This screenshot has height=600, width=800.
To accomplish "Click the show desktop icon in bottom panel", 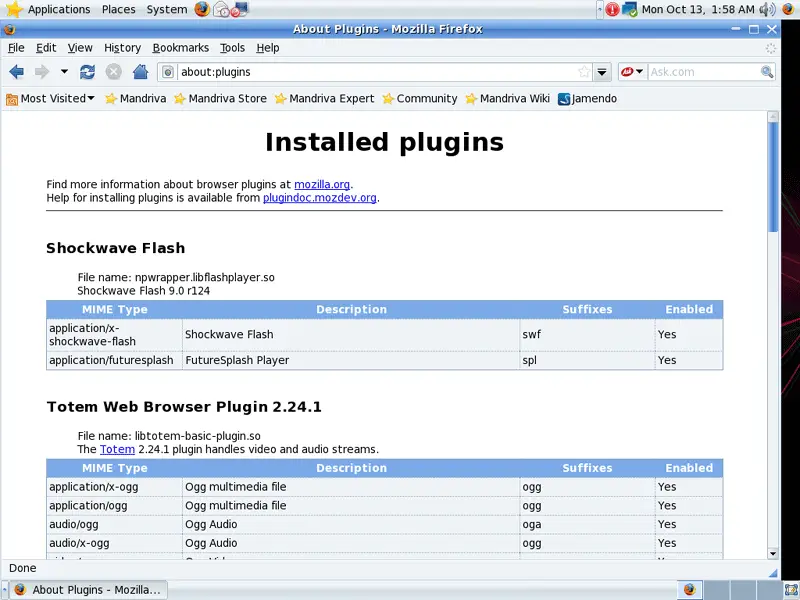I will pos(791,590).
